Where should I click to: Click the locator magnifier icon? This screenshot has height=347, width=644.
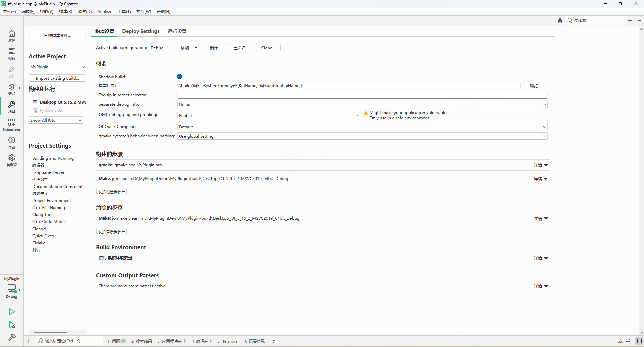tap(41, 341)
